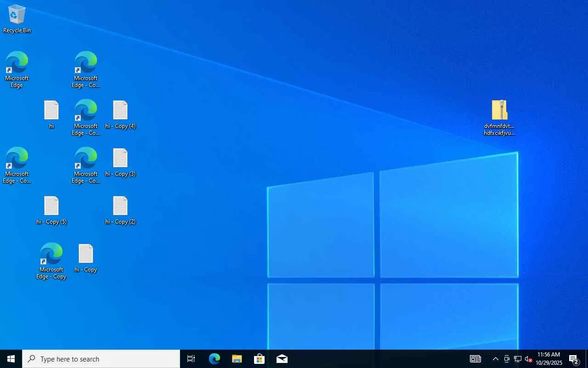This screenshot has height=368, width=588.
Task: Launch Microsoft Edge from the taskbar
Action: (x=214, y=359)
